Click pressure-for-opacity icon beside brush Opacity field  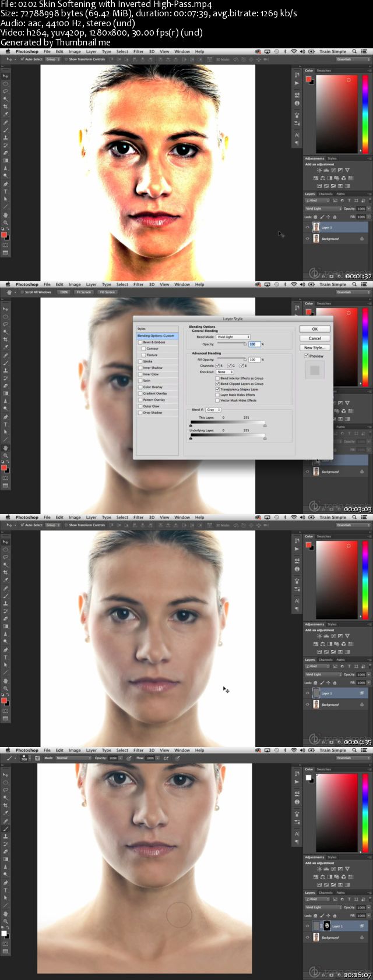click(x=129, y=758)
